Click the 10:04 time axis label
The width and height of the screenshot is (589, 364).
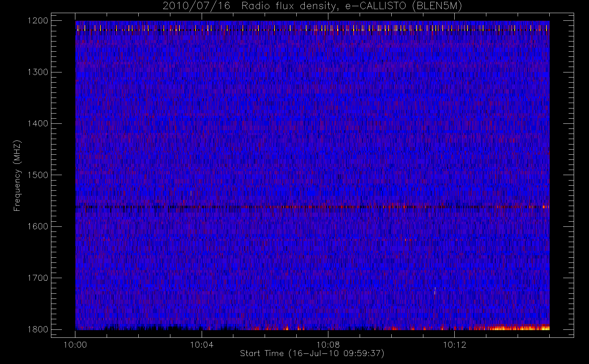click(x=202, y=345)
